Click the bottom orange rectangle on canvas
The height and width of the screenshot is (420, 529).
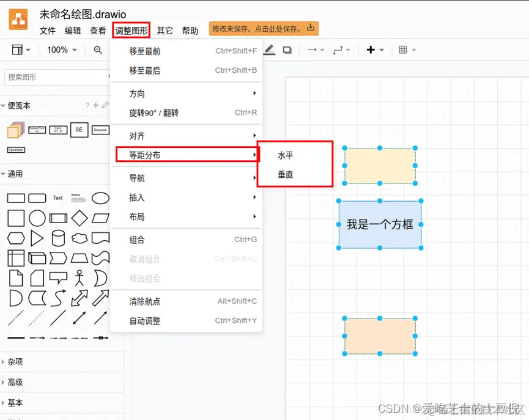tap(380, 336)
